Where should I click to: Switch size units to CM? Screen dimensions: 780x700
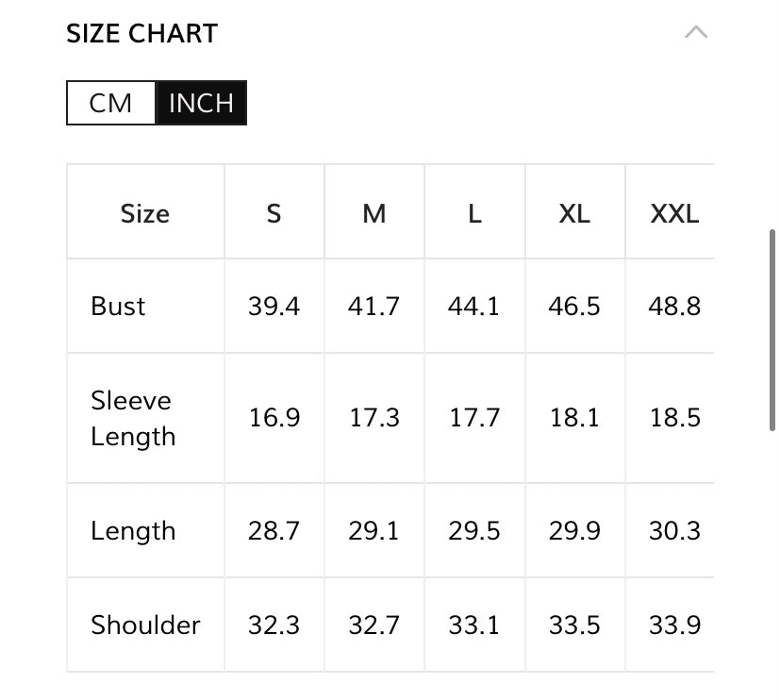point(110,103)
